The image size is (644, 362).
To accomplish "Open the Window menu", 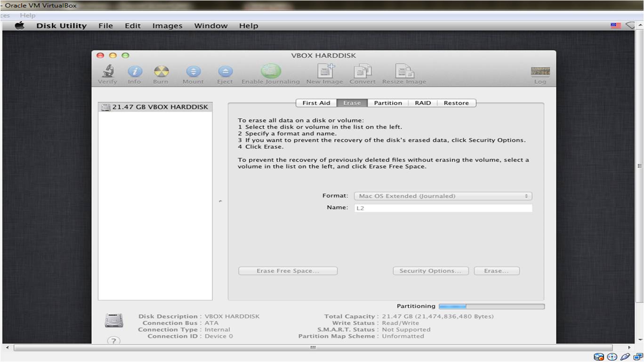I will click(x=211, y=26).
